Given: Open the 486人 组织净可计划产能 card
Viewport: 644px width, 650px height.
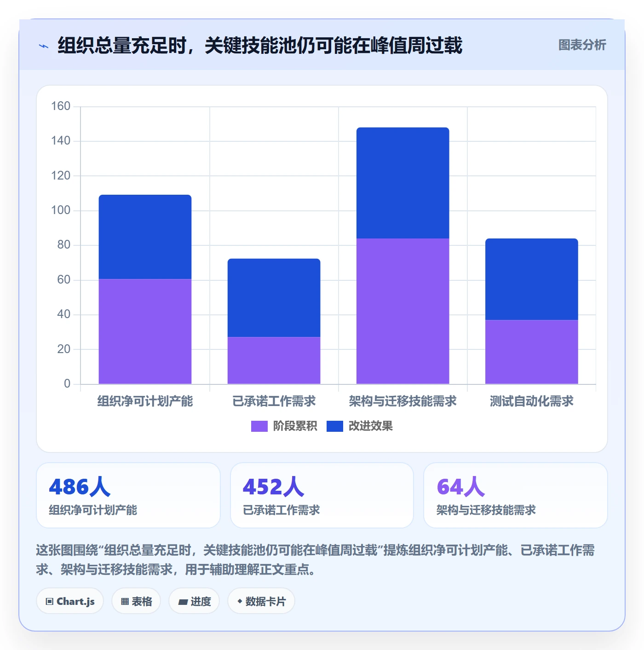Looking at the screenshot, I should coord(128,495).
